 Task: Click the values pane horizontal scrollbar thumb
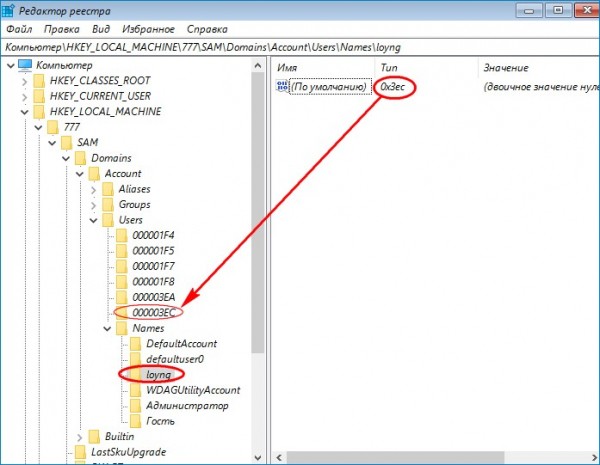(395, 457)
